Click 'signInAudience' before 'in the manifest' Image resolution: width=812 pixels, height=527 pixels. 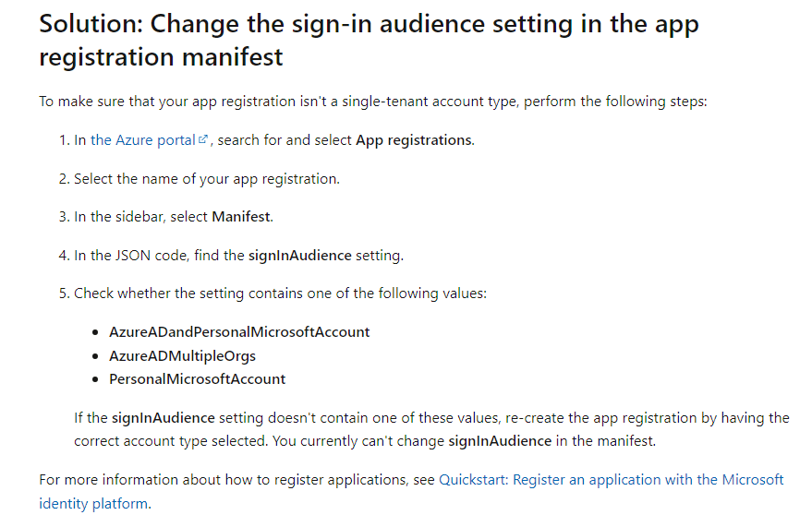pos(500,441)
